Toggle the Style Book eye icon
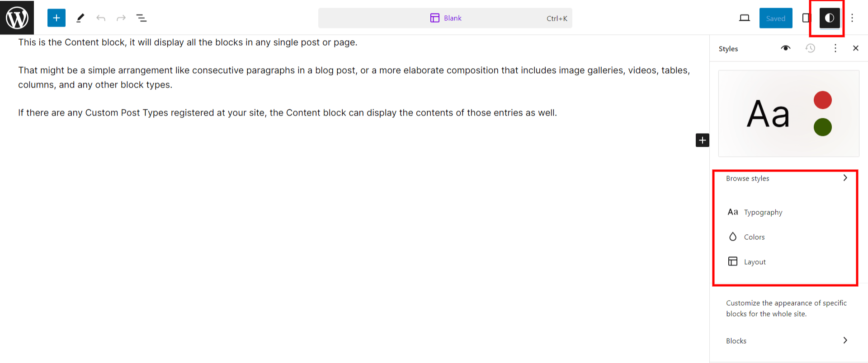Screen dimensions: 868x363 coord(786,48)
